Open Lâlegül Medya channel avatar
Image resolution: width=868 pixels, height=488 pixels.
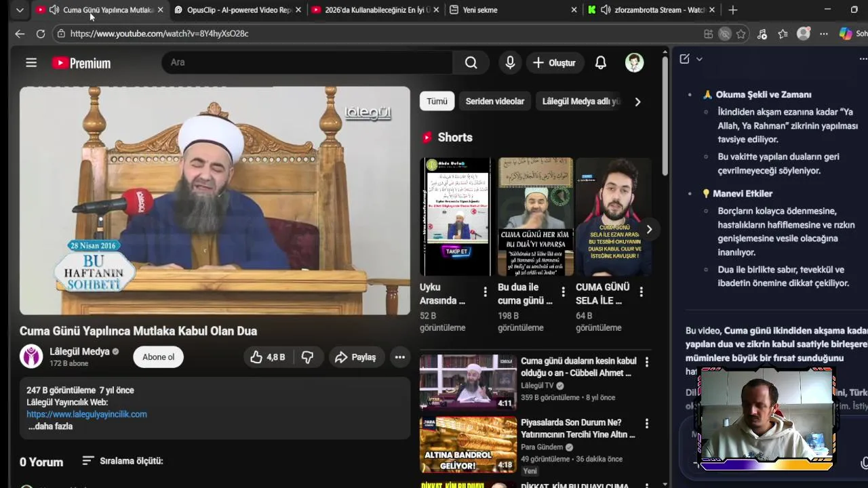coord(31,357)
